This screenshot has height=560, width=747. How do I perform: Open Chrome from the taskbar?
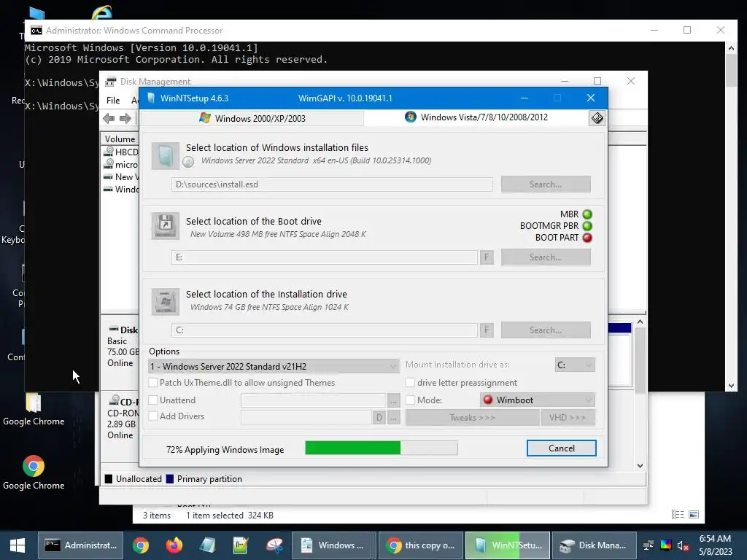coord(141,545)
